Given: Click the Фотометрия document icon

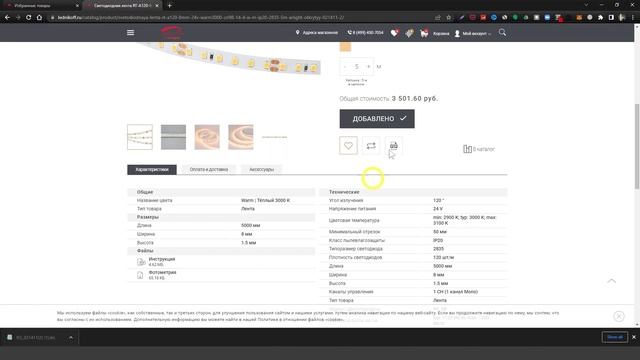Looking at the screenshot, I should click(x=140, y=275).
